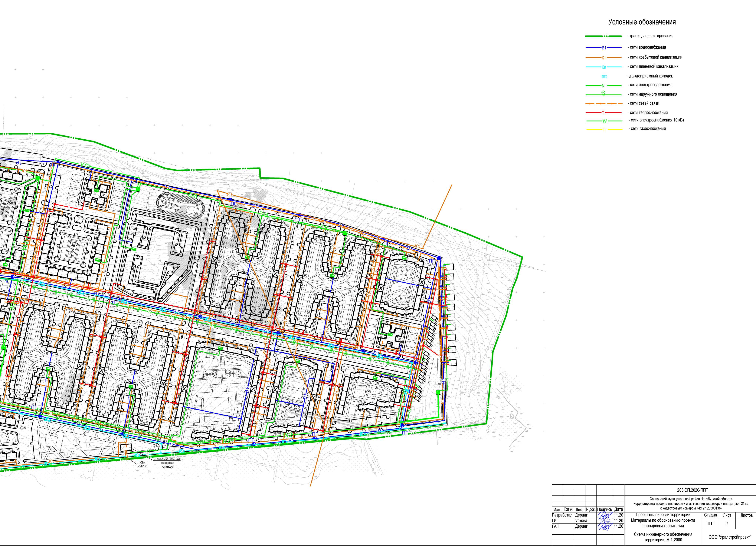
Task: Select the 'Дата' column header
Action: 618,509
